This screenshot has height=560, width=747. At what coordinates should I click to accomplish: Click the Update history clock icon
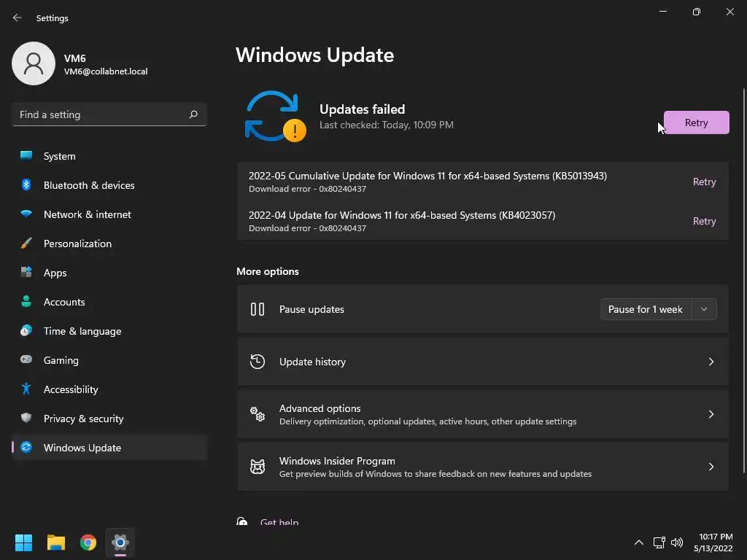coord(258,362)
